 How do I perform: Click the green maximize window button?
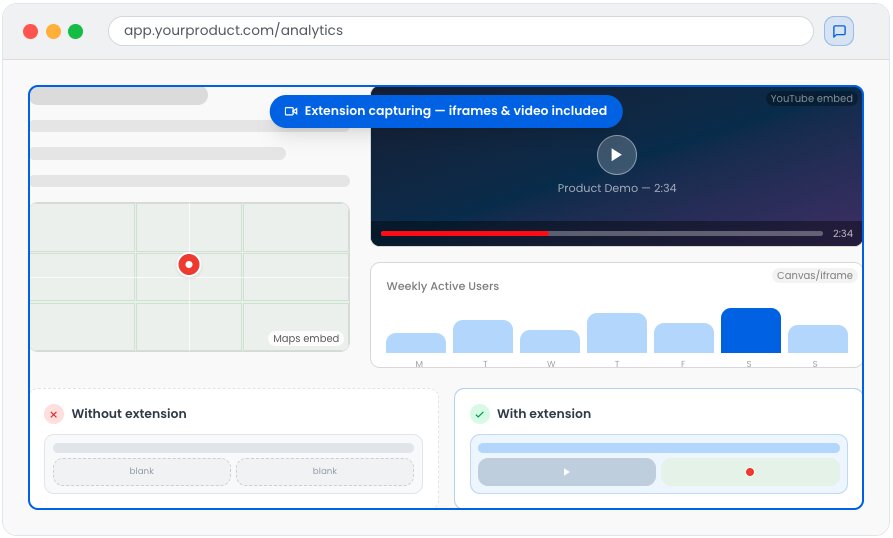[x=76, y=31]
